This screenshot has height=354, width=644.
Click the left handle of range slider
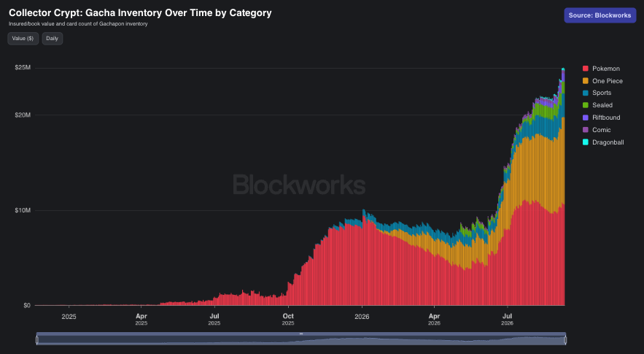click(37, 340)
